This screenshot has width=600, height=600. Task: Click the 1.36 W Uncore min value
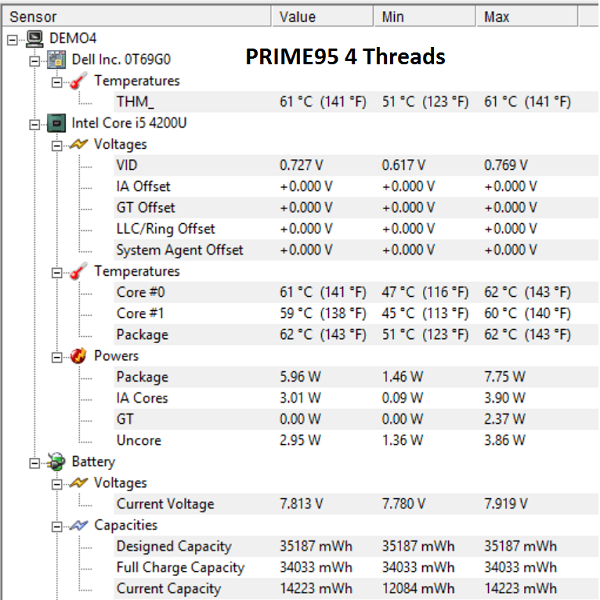point(402,440)
